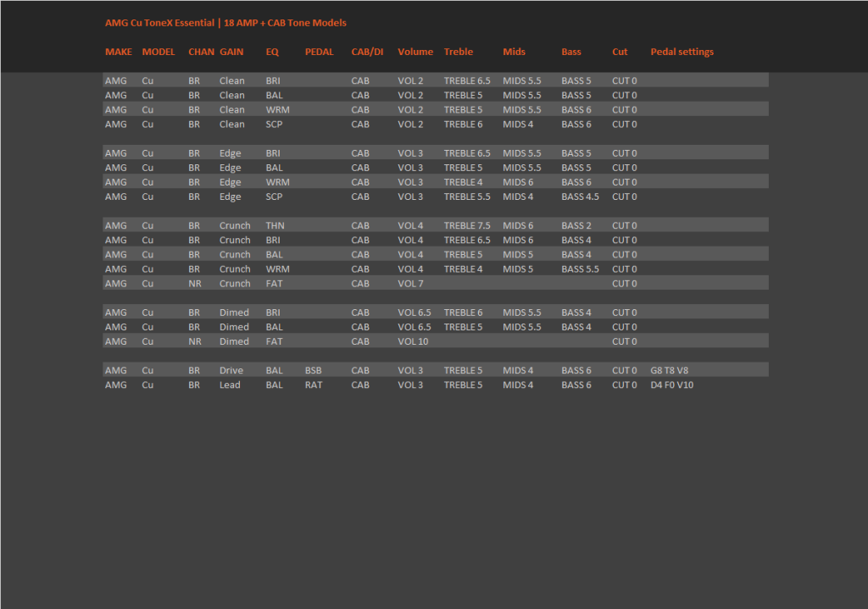Select BRI in the Edge rows
The height and width of the screenshot is (609, 868).
click(273, 153)
